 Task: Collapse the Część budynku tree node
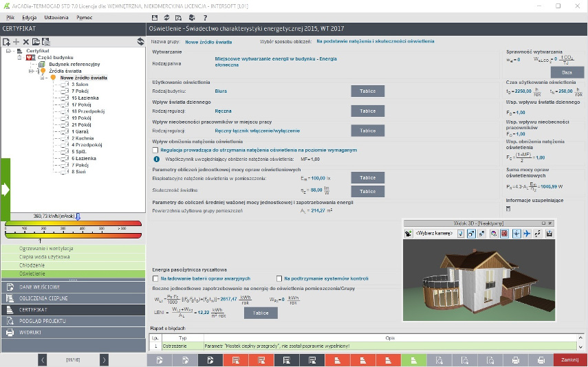[19, 58]
